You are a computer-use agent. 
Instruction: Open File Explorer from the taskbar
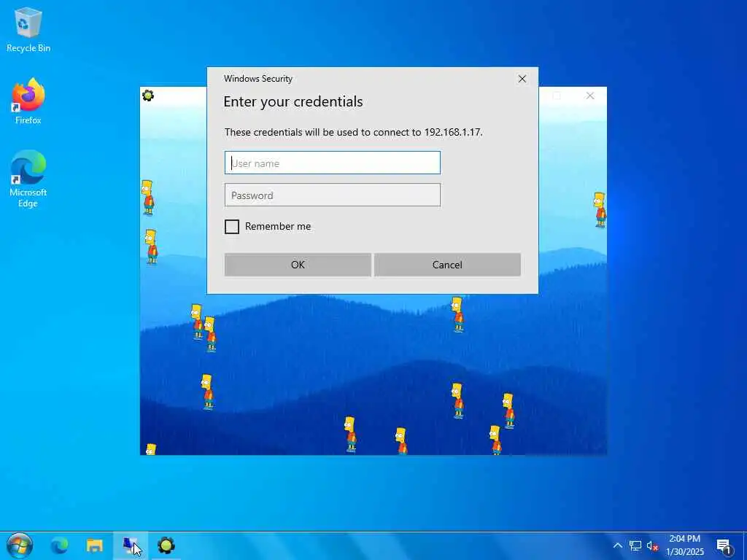pos(94,545)
